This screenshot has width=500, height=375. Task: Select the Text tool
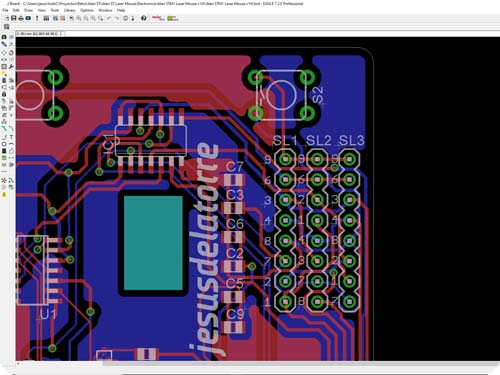pyautogui.click(x=11, y=137)
